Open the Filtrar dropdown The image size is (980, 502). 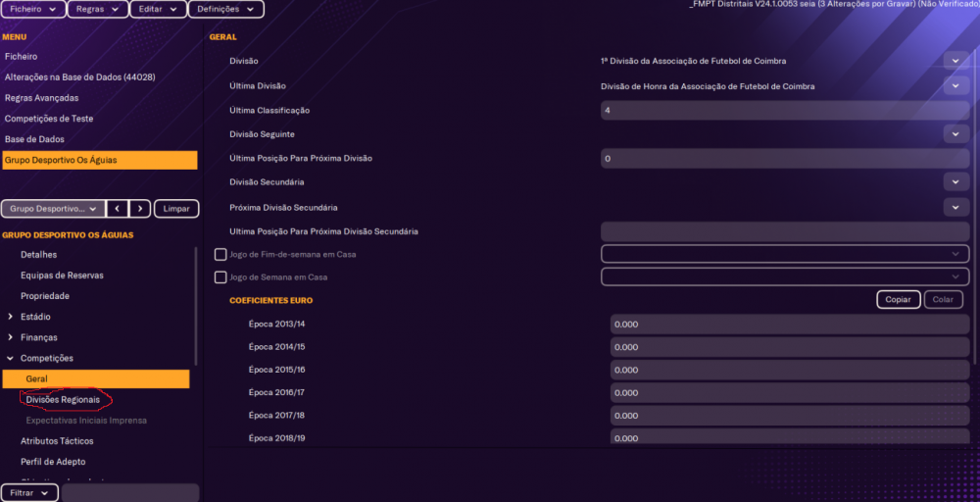click(29, 492)
